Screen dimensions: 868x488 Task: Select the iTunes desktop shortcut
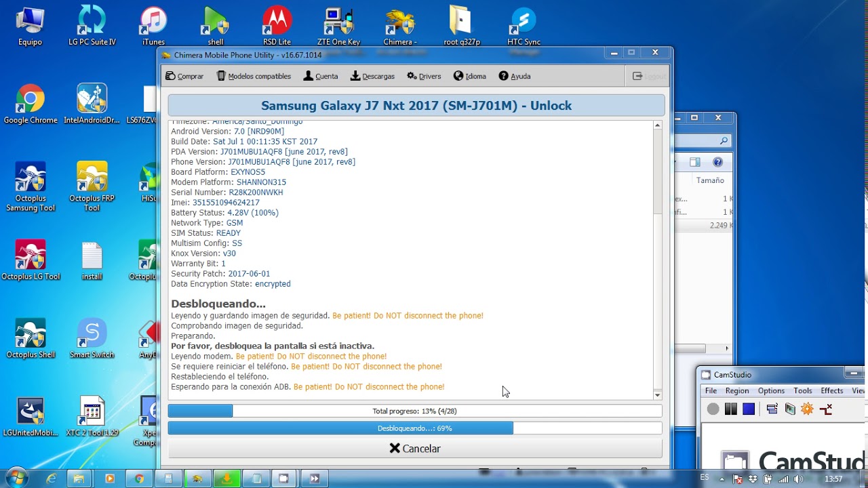point(153,26)
